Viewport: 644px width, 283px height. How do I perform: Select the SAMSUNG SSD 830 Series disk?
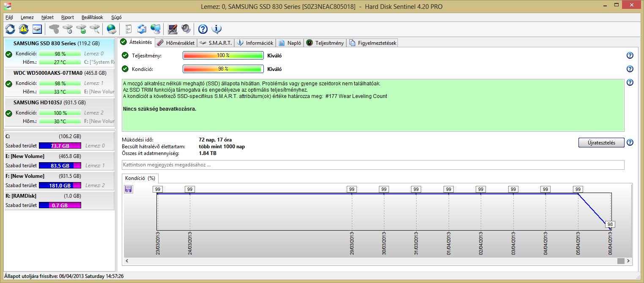click(59, 53)
